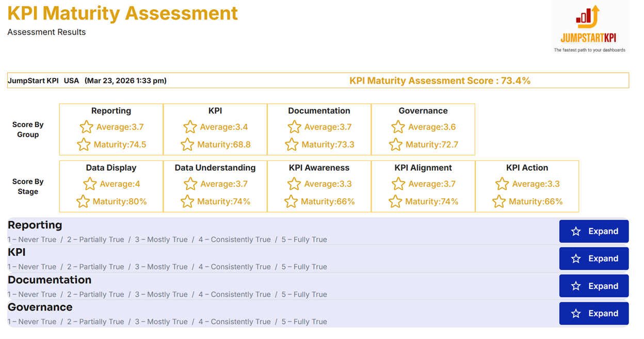The image size is (644, 339).
Task: Click the JumpStartKPI logo
Action: [589, 27]
